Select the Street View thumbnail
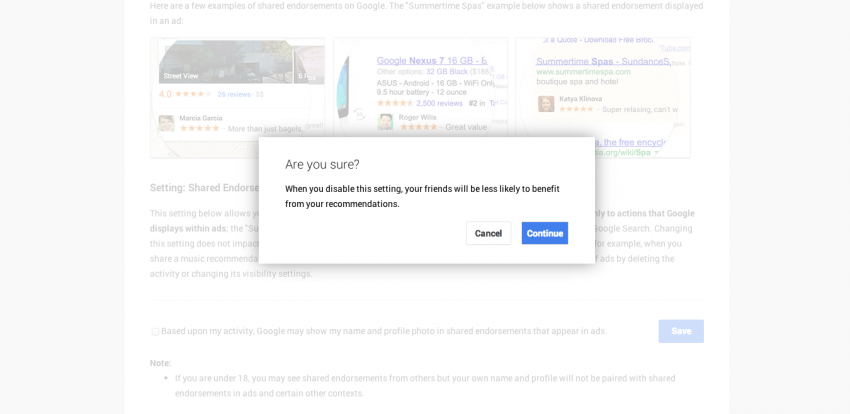Image resolution: width=850 pixels, height=414 pixels. [226, 62]
